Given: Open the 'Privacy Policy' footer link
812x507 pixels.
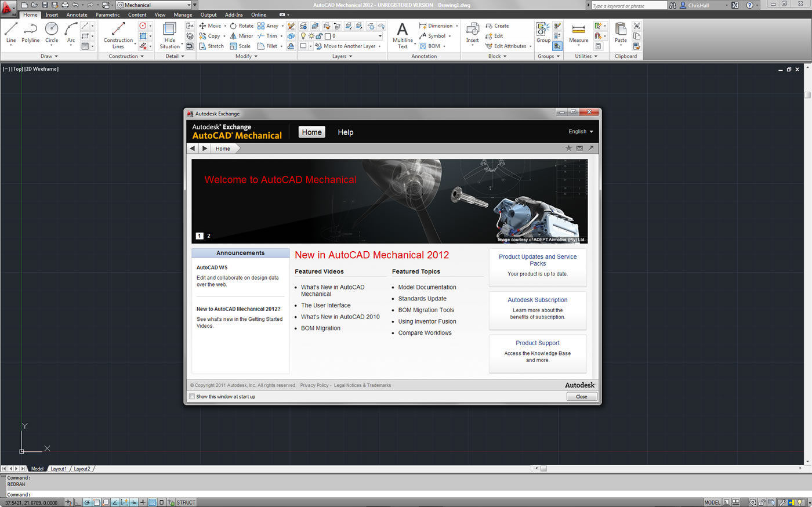Looking at the screenshot, I should 314,385.
